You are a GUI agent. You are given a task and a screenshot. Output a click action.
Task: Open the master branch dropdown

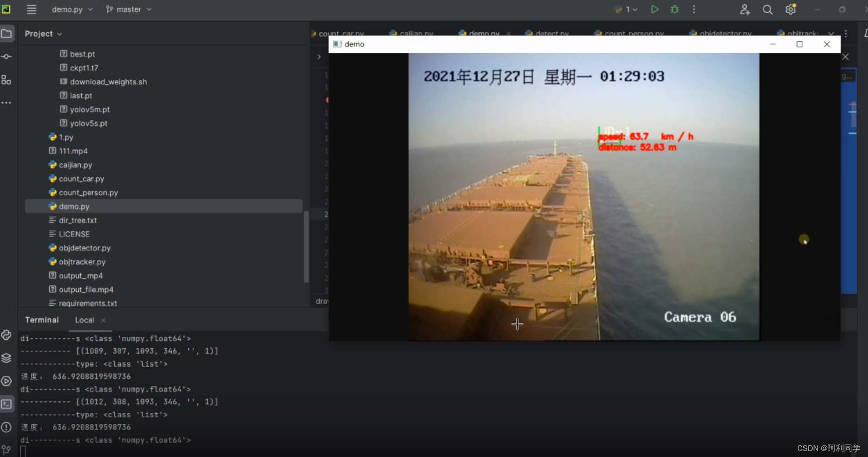pos(128,9)
